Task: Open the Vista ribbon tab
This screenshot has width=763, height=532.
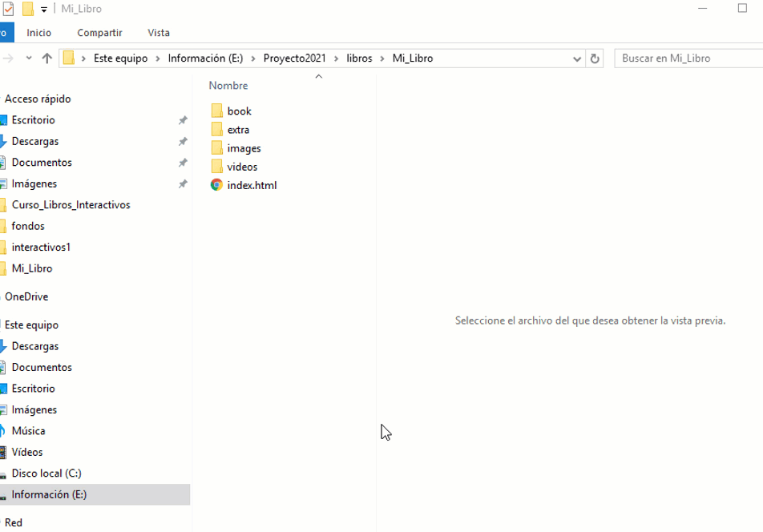Action: (x=159, y=33)
